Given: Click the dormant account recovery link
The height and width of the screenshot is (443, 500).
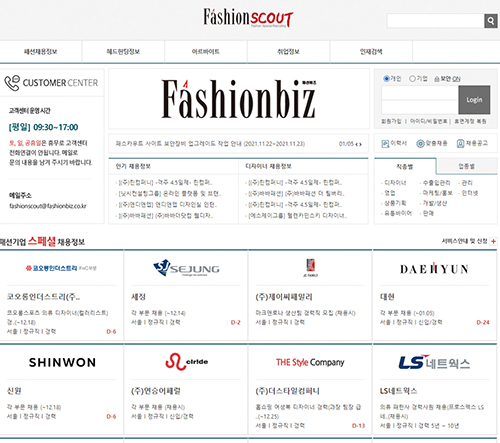Looking at the screenshot, I should click(x=470, y=121).
